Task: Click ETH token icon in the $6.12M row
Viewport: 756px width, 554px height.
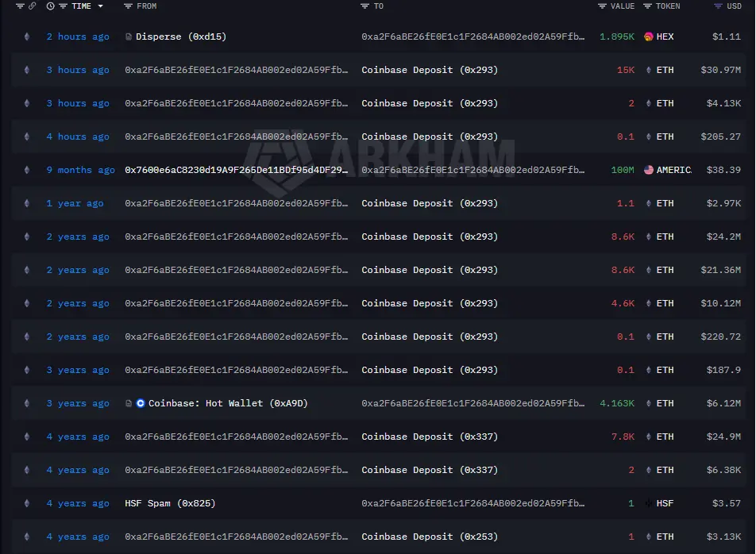Action: 649,403
